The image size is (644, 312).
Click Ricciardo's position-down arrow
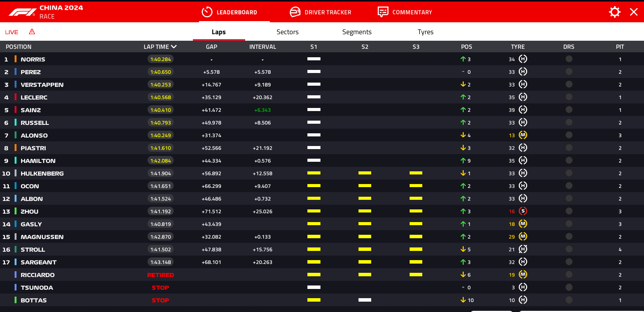click(463, 274)
